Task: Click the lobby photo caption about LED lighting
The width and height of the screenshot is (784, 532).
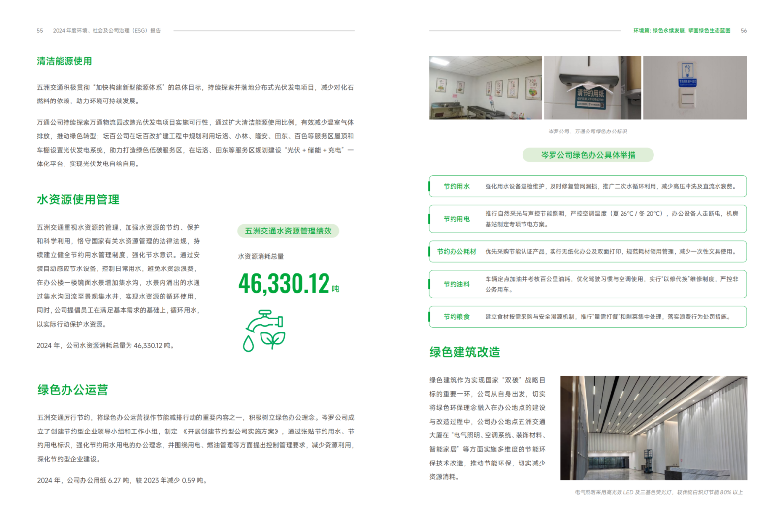Action: [658, 492]
